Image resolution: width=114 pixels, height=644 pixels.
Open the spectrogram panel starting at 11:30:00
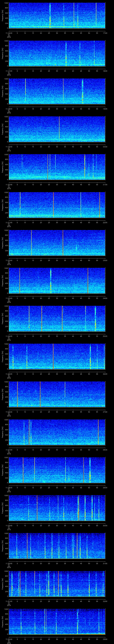tap(57, 546)
